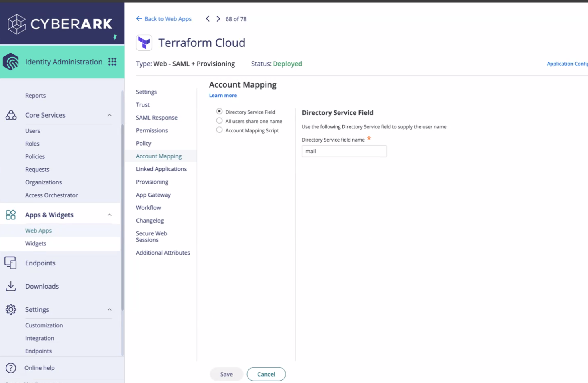Click the Settings gear icon
Screen dimensions: 588x383
click(11, 309)
